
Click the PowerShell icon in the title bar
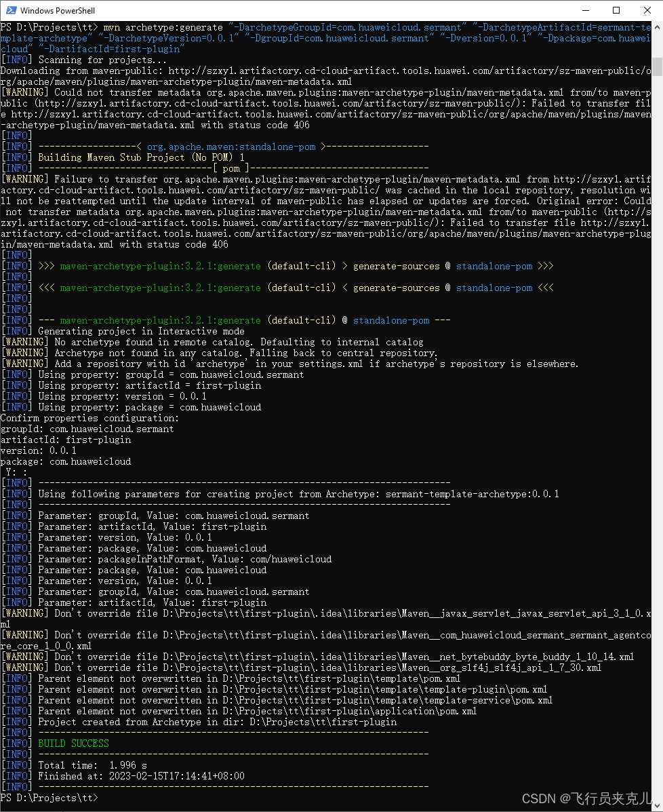coord(11,10)
